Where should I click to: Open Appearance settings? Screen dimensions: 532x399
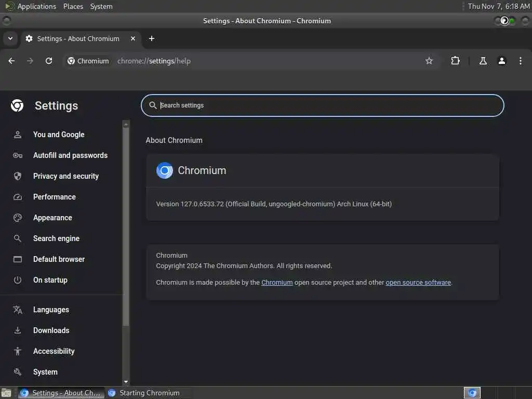click(x=52, y=218)
